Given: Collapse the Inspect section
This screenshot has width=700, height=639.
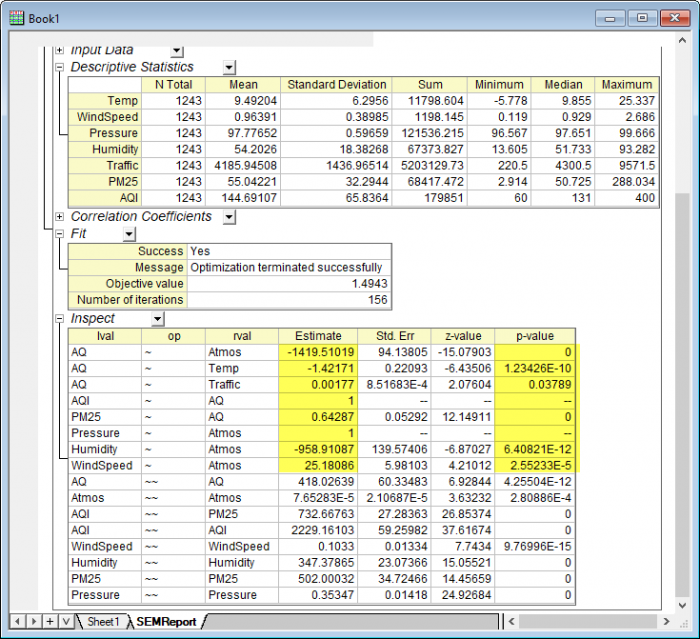Looking at the screenshot, I should coord(60,319).
